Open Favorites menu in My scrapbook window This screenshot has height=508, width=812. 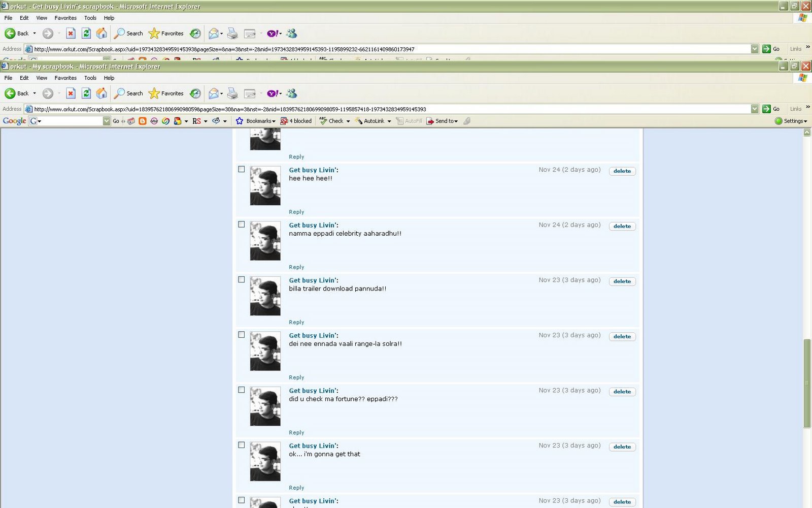pyautogui.click(x=65, y=78)
